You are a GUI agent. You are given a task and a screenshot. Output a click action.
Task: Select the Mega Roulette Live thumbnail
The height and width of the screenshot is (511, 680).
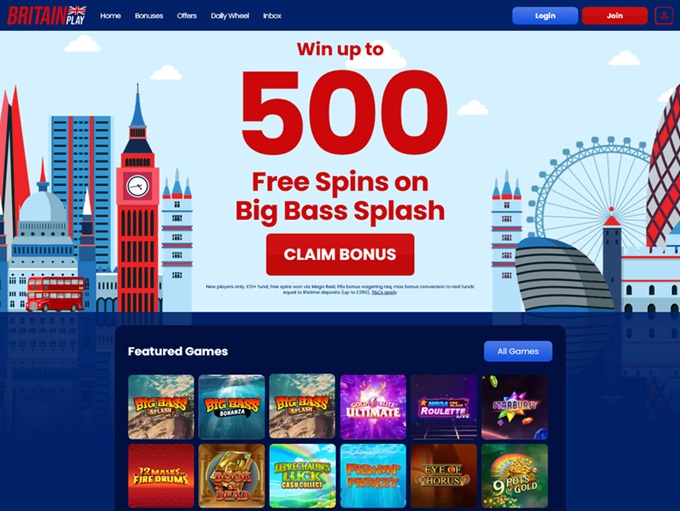(x=444, y=407)
